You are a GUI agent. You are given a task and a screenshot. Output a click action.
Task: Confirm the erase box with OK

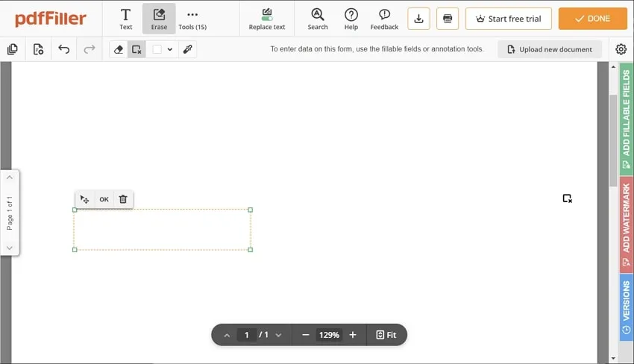click(x=104, y=199)
